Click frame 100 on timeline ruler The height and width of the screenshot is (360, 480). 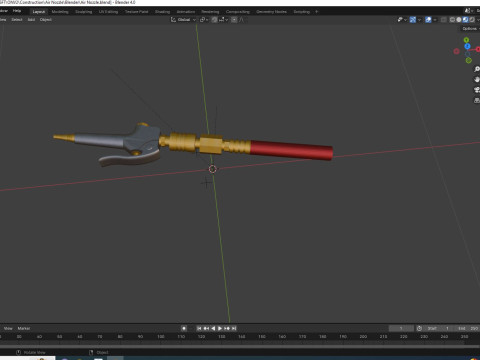click(x=161, y=337)
